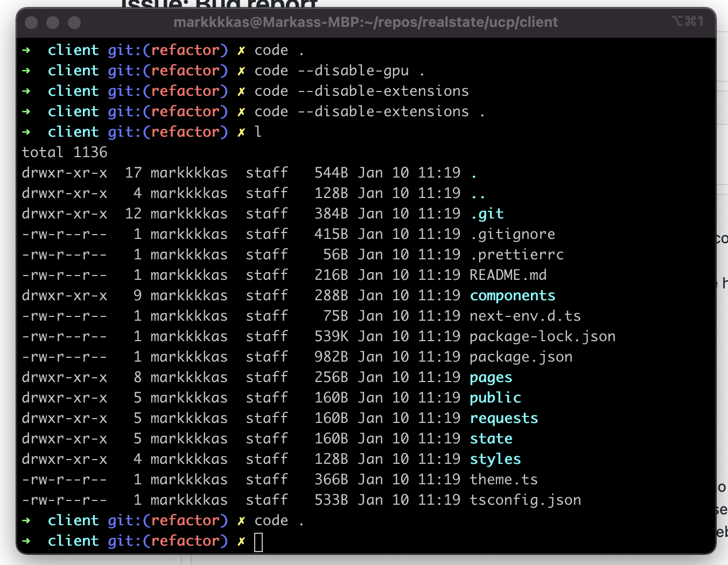Click the total 1136 summary line
The image size is (728, 565).
[x=64, y=152]
